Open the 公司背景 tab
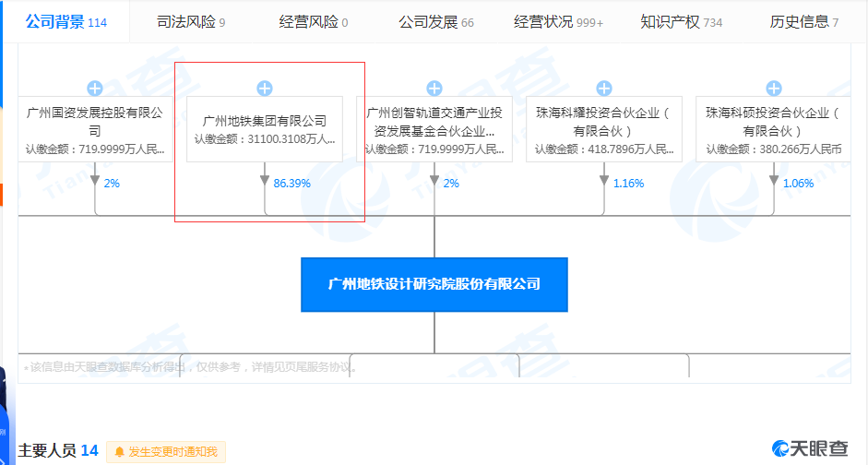Screen dimensions: 868x465 click(65, 22)
